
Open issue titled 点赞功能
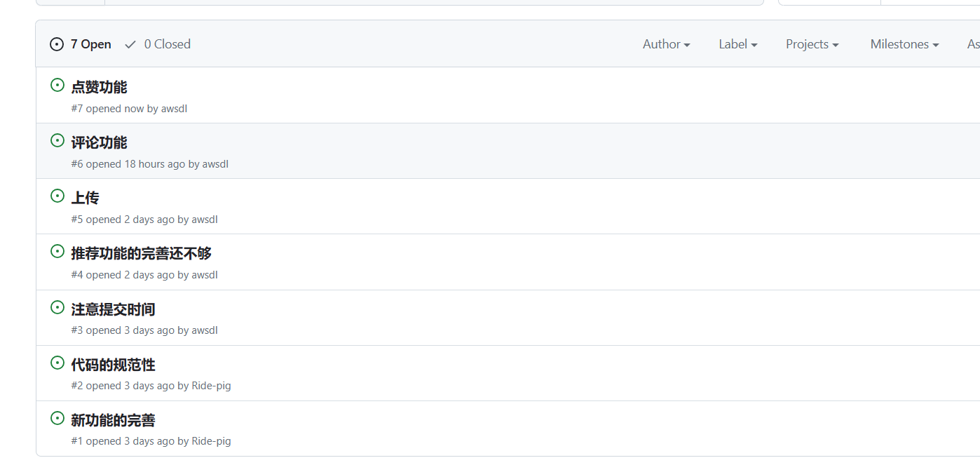coord(99,87)
